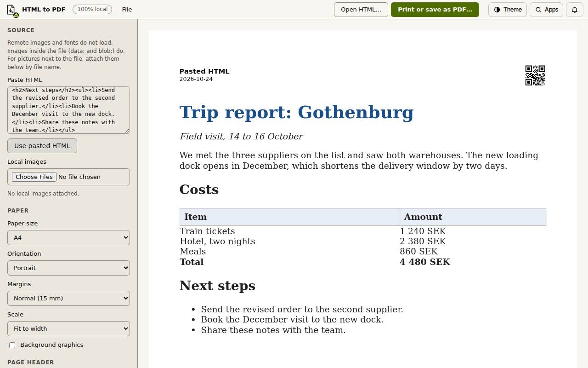
Task: Click the text Field visit, 14 to 16 October
Action: [241, 137]
